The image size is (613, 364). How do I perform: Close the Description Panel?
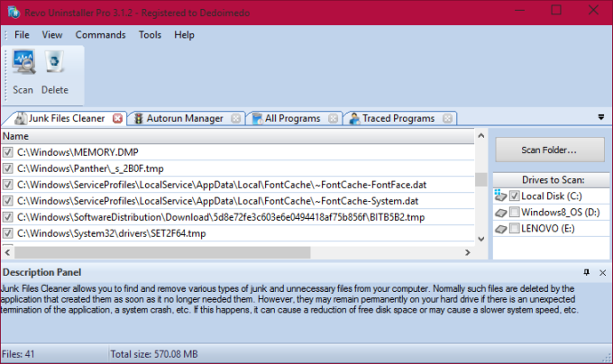[x=602, y=273]
